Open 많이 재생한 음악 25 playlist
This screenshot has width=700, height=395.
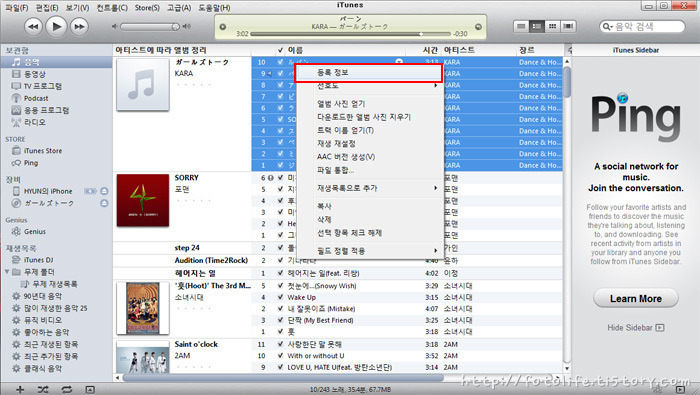click(56, 308)
